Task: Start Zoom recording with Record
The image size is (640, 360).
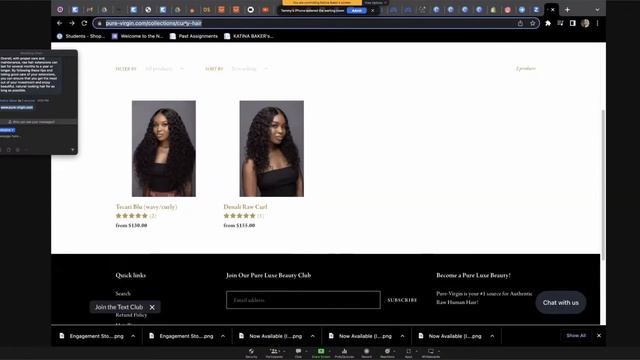Action: [367, 353]
